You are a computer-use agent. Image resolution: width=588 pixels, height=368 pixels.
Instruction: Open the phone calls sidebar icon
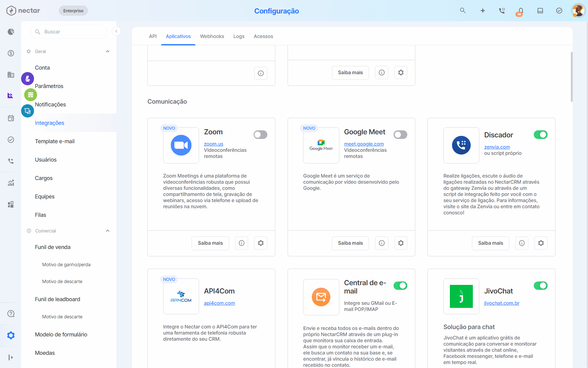(x=11, y=161)
